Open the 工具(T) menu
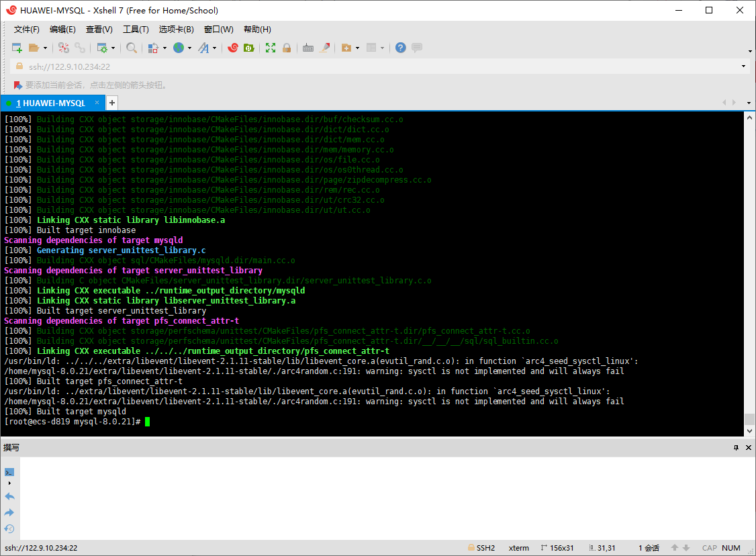This screenshot has width=756, height=556. (x=136, y=30)
